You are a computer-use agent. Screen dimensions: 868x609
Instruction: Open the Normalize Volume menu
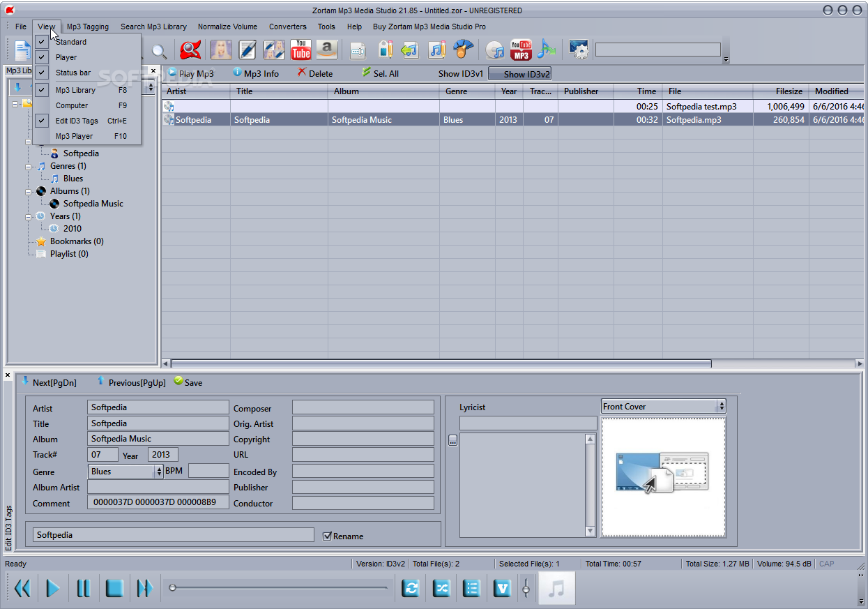(227, 27)
